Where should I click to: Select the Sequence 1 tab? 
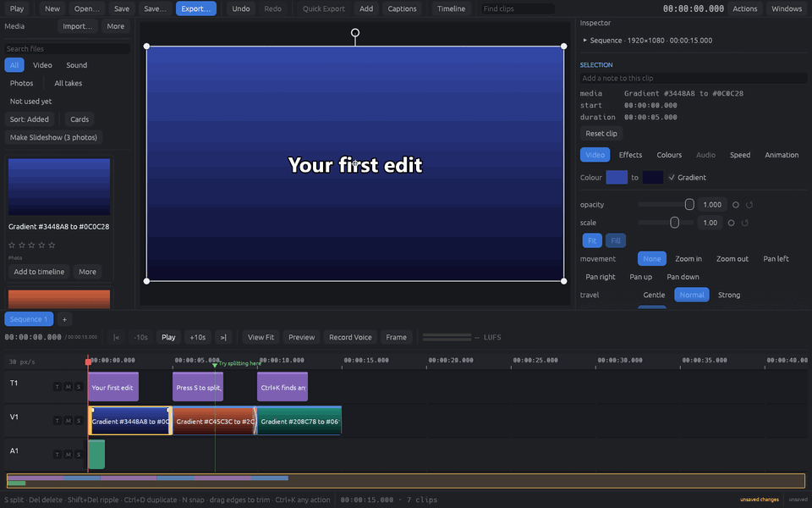coord(29,319)
